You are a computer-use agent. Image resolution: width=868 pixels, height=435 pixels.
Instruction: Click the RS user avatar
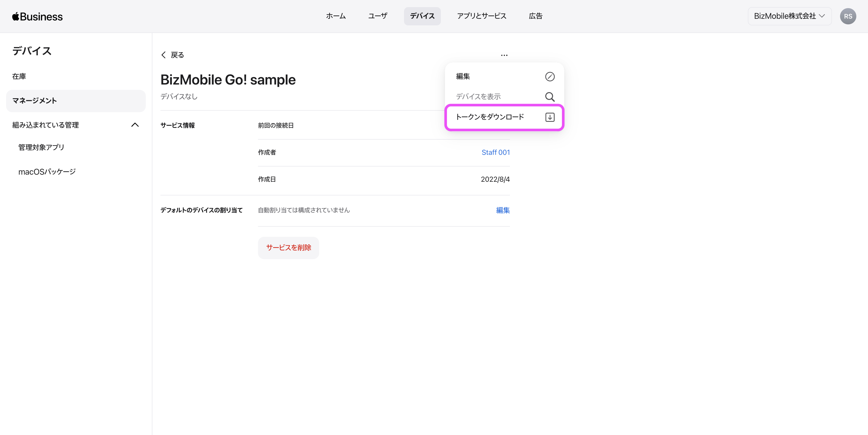coord(848,16)
